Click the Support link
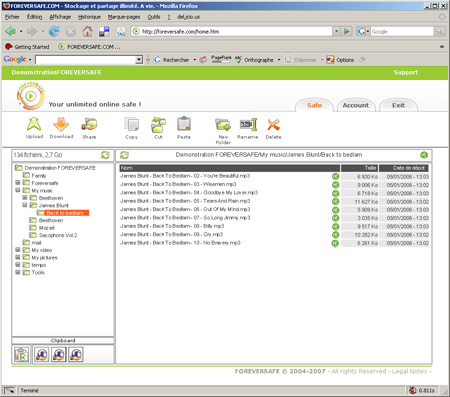This screenshot has width=450, height=397. click(x=405, y=72)
